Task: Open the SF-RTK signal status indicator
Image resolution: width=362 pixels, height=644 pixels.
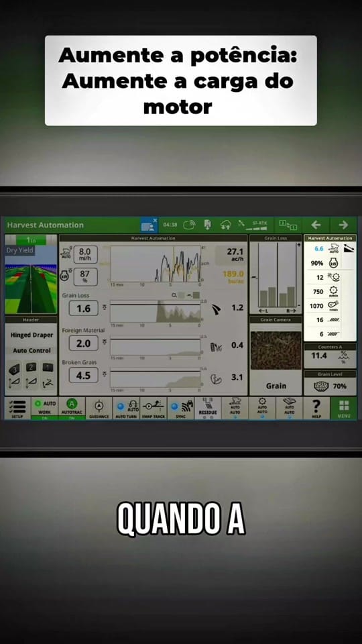Action: coord(255,225)
